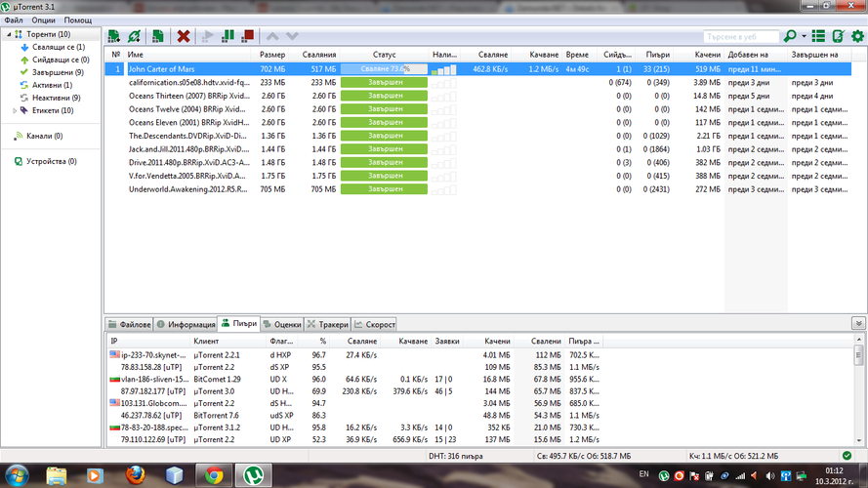Select the Oceans Twelve (2004) torrent row
The width and height of the screenshot is (868, 488).
pos(477,109)
